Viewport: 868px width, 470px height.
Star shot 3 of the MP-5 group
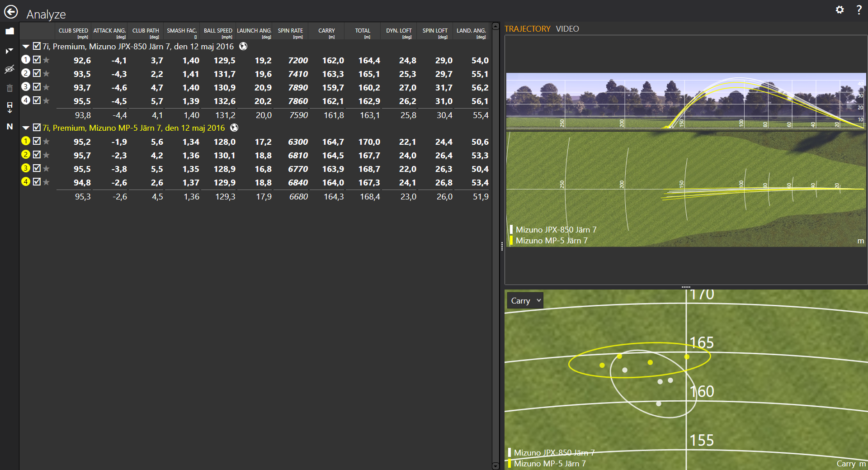click(46, 168)
